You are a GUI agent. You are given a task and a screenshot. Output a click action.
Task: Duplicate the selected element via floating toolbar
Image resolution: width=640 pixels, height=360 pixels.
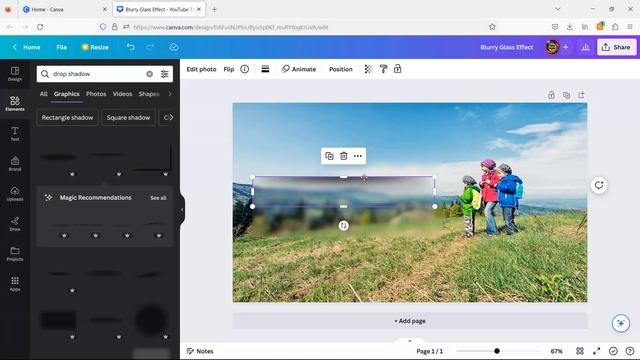point(329,156)
